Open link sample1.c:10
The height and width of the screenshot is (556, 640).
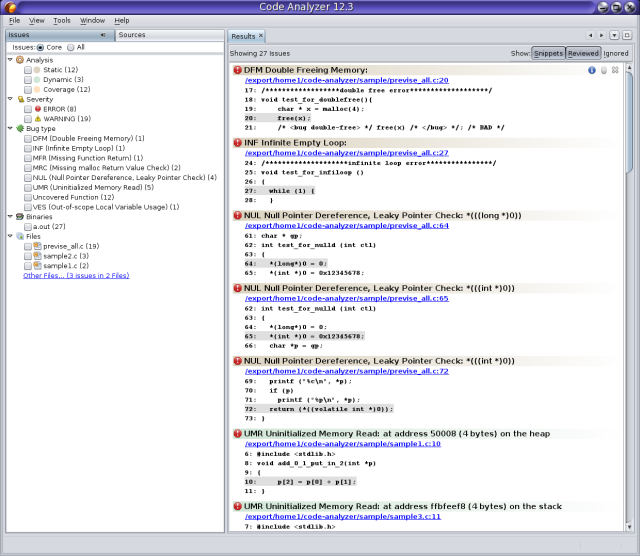click(343, 444)
